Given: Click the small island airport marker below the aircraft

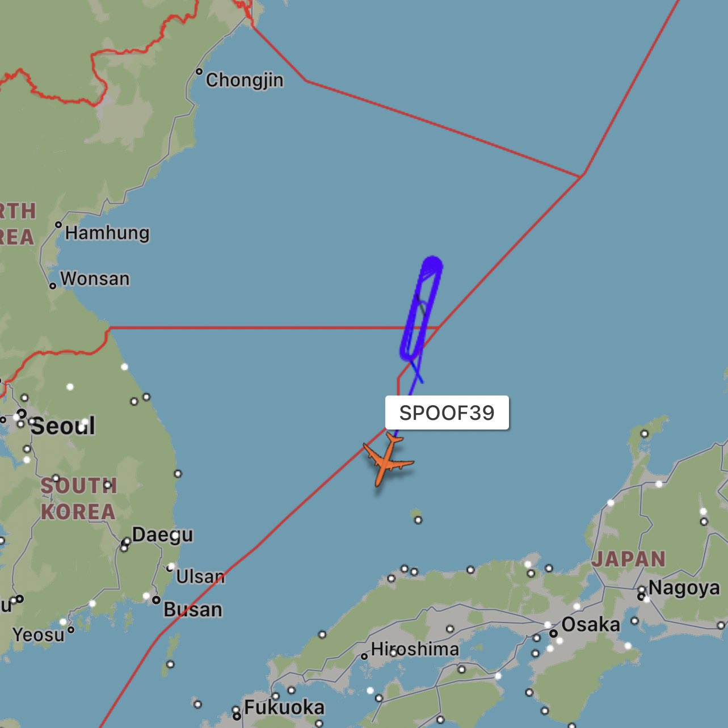Looking at the screenshot, I should [x=418, y=520].
